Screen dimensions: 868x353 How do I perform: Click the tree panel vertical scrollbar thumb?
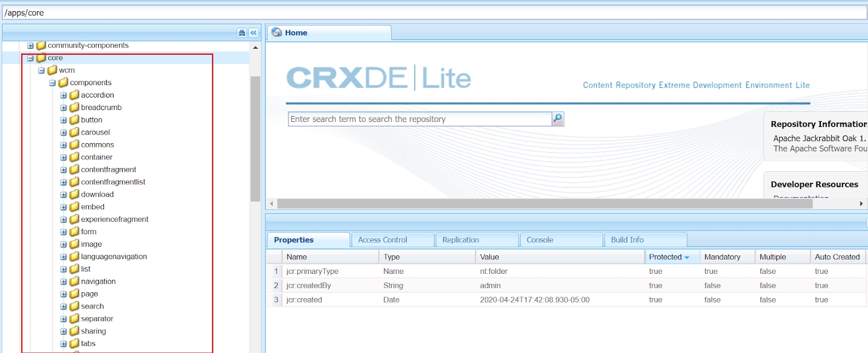[x=256, y=139]
